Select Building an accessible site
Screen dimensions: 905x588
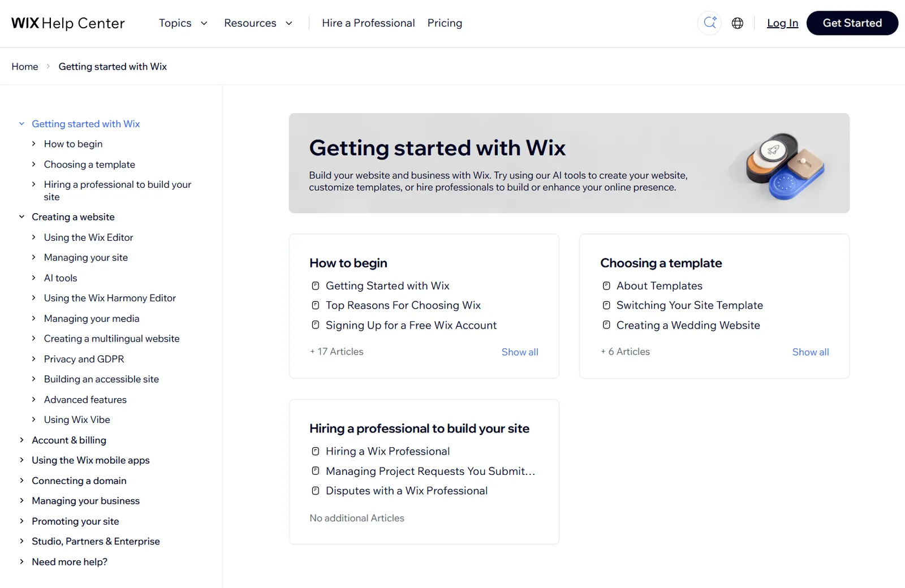(x=101, y=379)
